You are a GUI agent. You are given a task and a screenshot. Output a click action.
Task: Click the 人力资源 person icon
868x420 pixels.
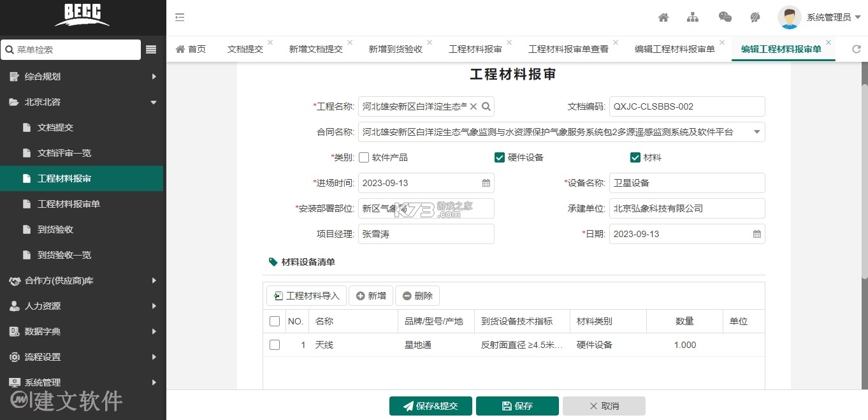click(14, 306)
